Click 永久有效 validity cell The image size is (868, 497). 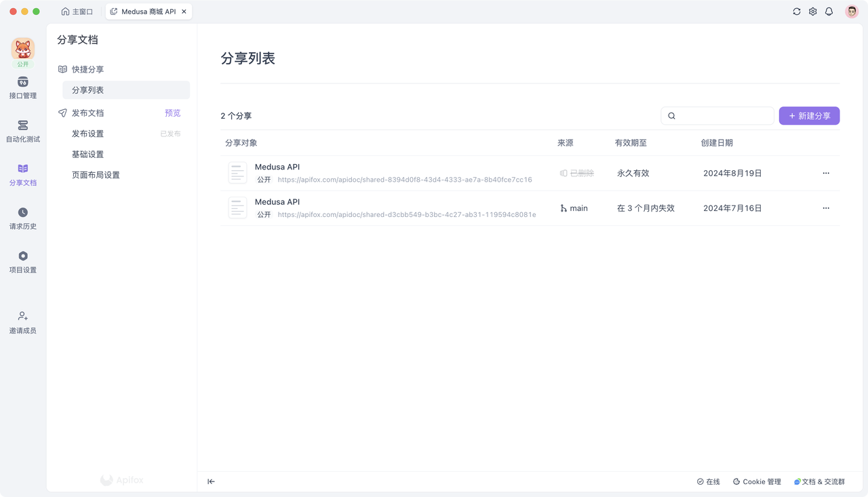633,173
